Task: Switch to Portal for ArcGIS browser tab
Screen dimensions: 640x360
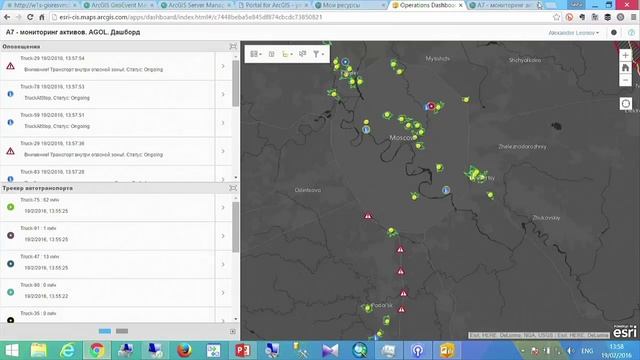Action: 273,5
